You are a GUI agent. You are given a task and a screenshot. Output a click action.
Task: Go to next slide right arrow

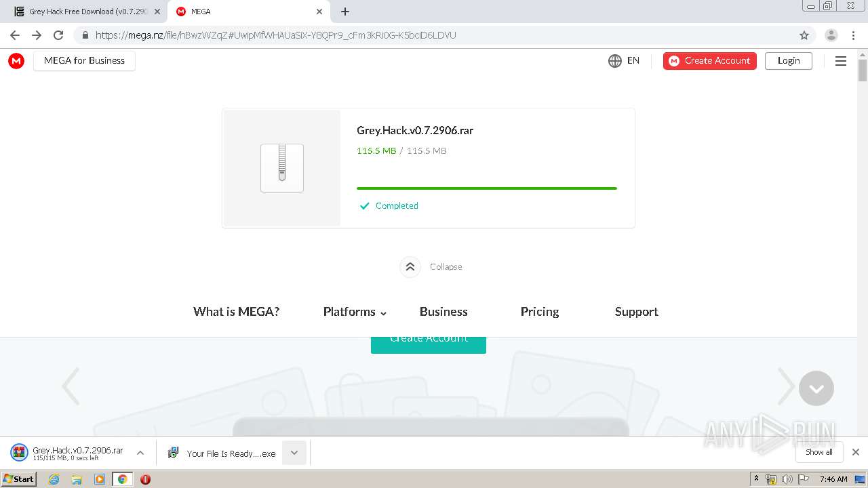786,386
